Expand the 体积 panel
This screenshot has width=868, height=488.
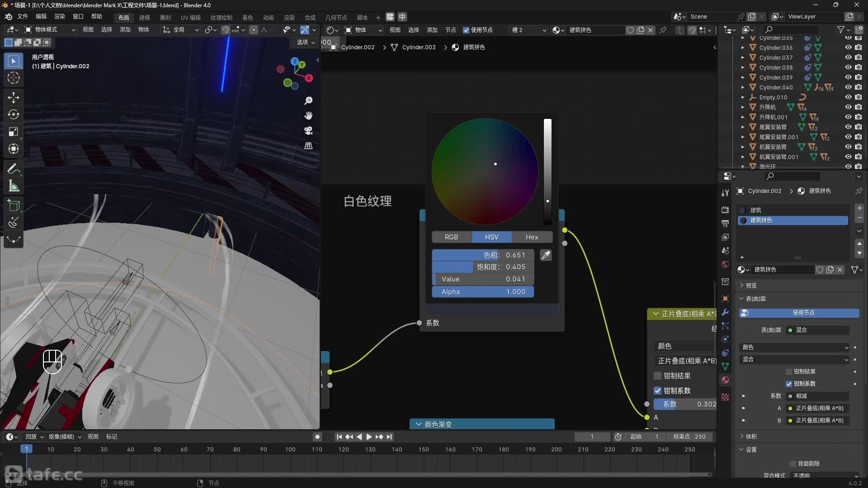[x=751, y=436]
